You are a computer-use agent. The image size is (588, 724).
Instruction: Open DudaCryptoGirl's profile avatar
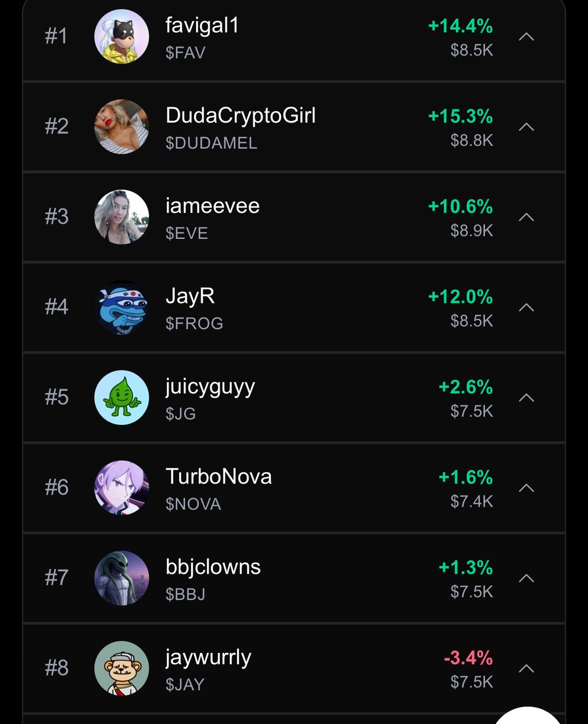[x=121, y=127]
